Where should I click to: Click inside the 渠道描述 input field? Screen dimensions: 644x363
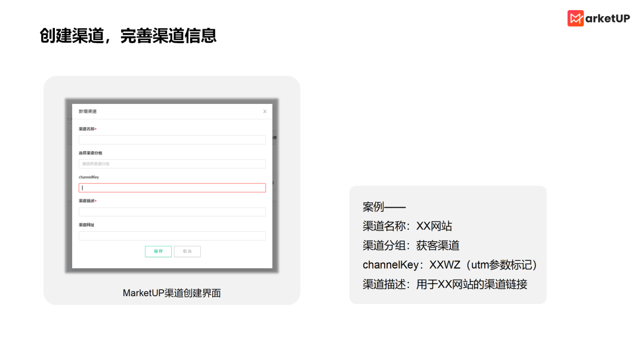pos(172,211)
